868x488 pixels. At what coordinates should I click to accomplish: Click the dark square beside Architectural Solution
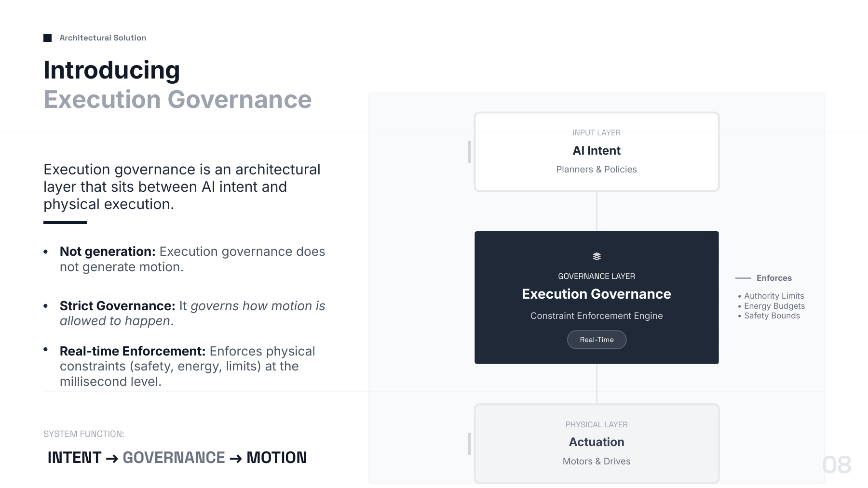click(x=47, y=38)
